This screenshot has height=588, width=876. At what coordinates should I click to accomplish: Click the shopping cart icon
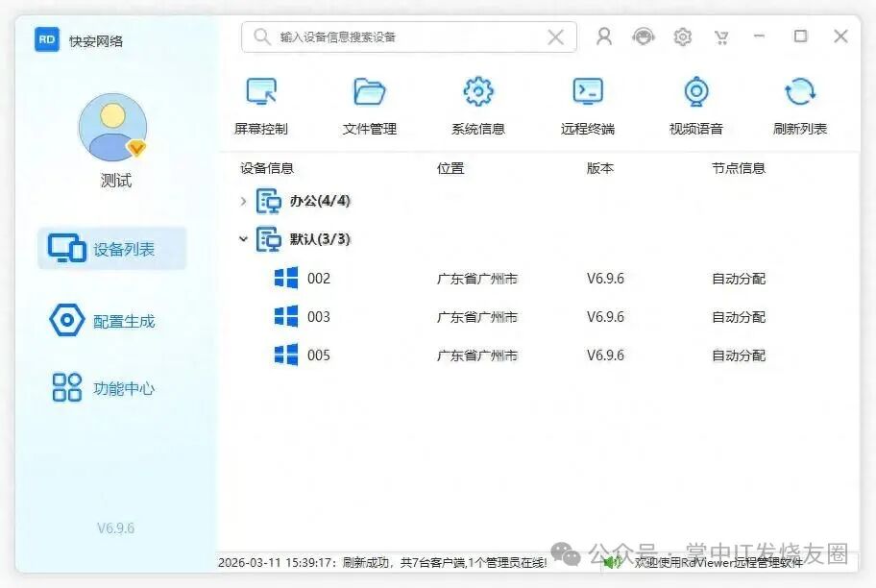(x=721, y=37)
